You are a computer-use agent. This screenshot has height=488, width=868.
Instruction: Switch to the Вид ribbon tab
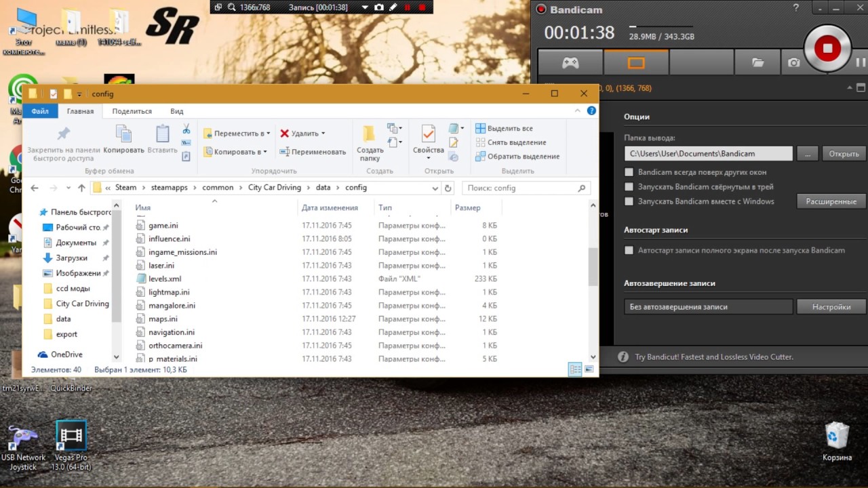[x=176, y=111]
